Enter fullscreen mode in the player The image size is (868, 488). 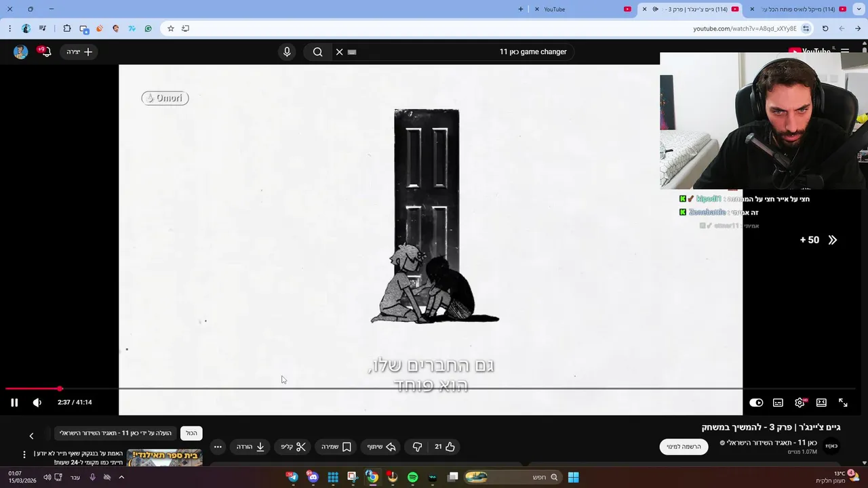pyautogui.click(x=843, y=403)
